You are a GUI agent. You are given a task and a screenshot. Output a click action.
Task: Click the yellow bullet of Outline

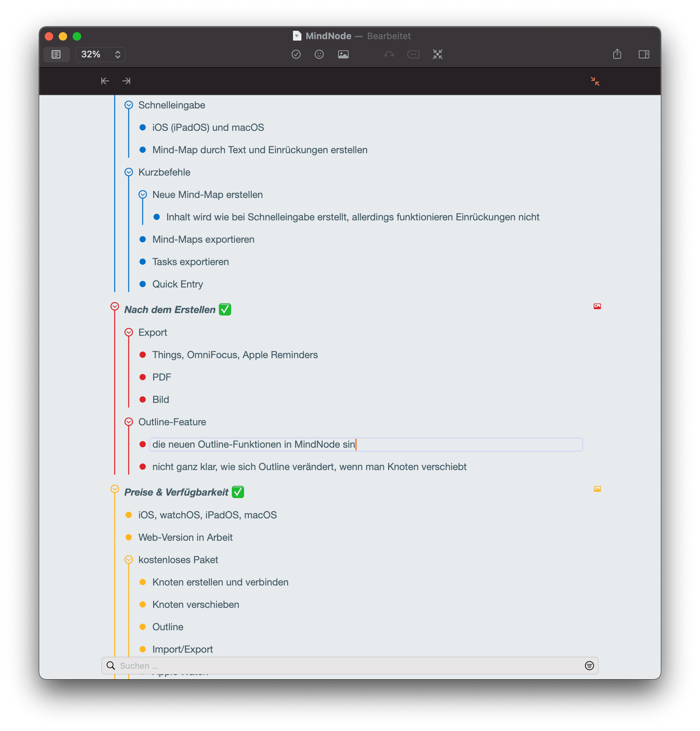pyautogui.click(x=142, y=627)
